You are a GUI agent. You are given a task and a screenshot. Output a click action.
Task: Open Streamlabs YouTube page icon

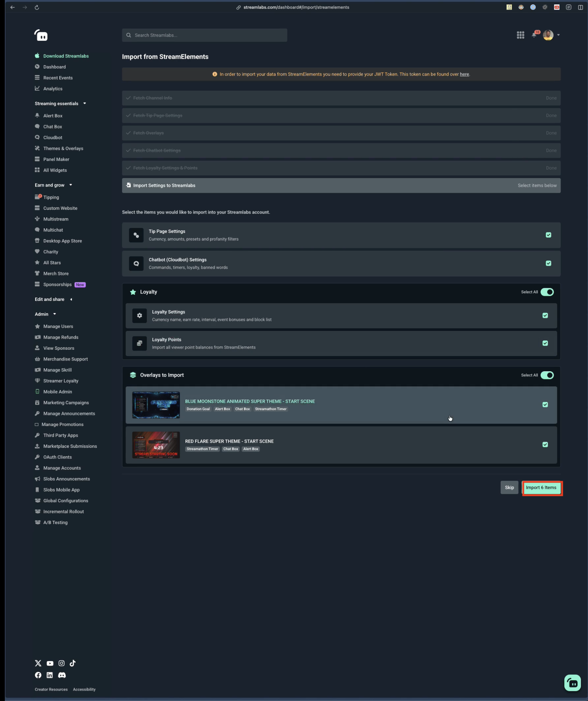pyautogui.click(x=50, y=663)
